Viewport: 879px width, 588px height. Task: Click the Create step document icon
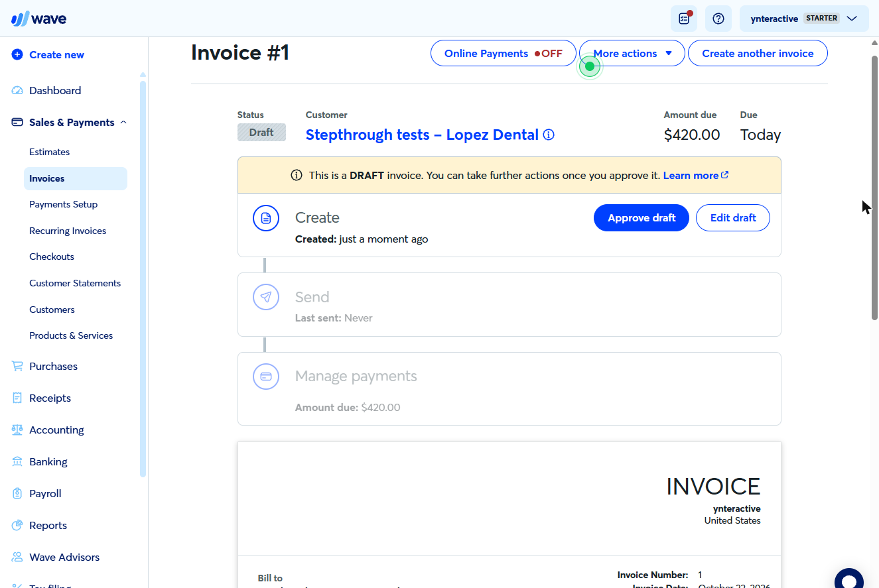point(266,218)
